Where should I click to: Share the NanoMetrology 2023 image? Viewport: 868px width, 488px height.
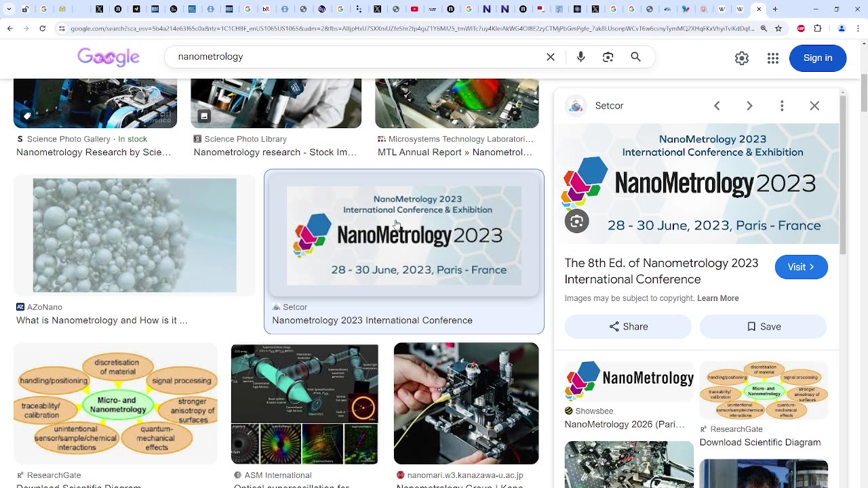[628, 327]
